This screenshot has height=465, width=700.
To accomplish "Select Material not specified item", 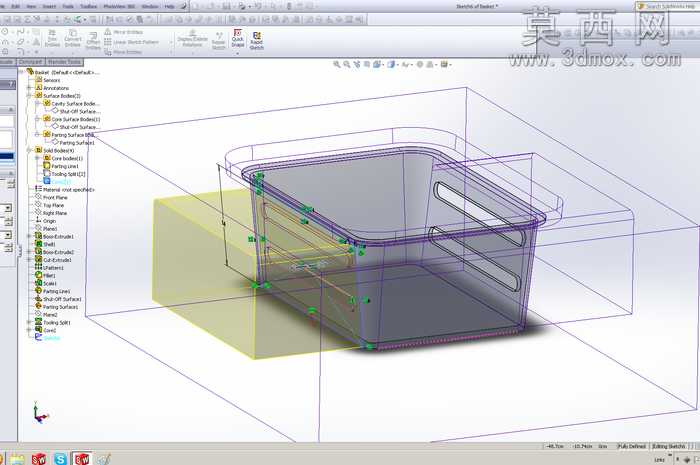I will click(x=65, y=190).
